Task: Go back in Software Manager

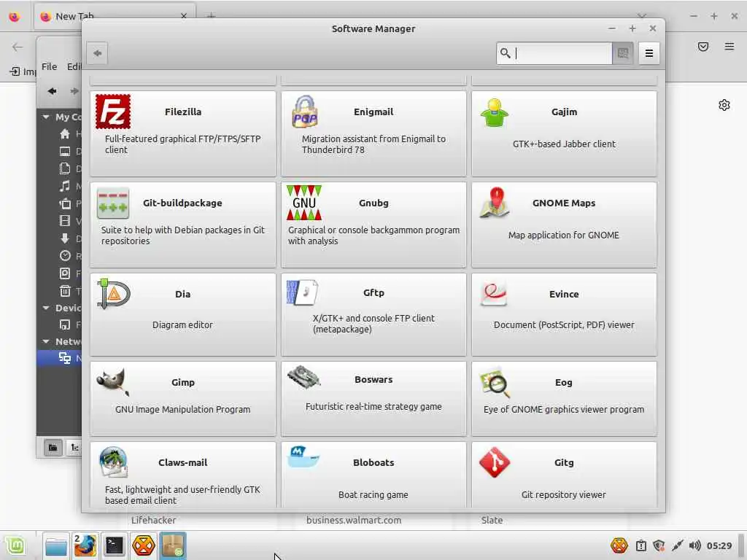Action: pos(97,52)
